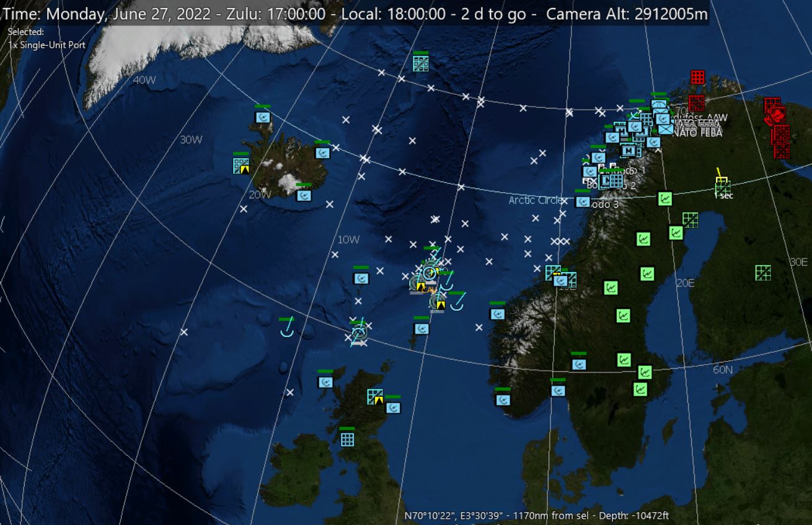Select the radar icon at the Shetland Islands
812x525 pixels.
pyautogui.click(x=421, y=329)
